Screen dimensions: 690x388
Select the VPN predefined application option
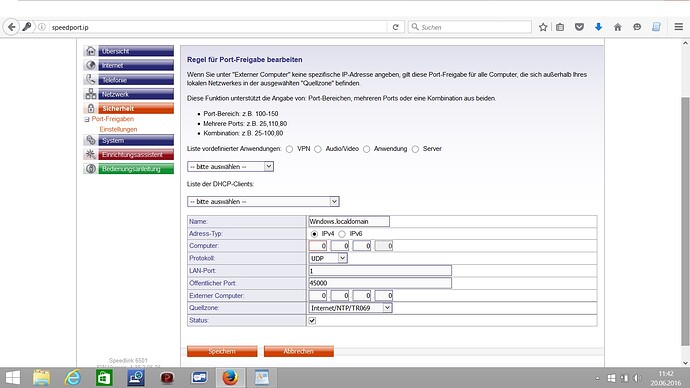[x=289, y=149]
